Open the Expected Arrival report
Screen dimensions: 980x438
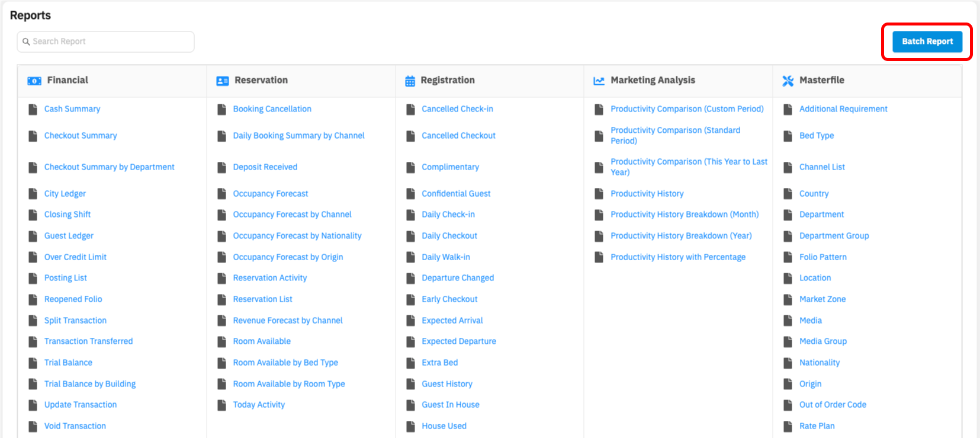coord(452,321)
